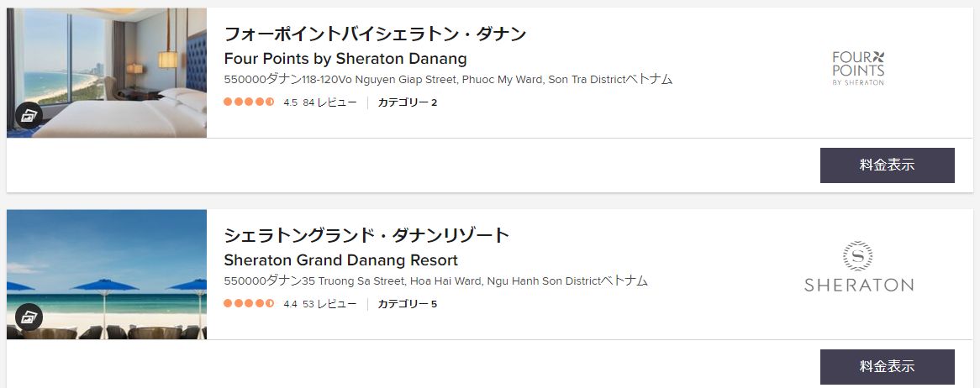Image resolution: width=980 pixels, height=388 pixels.
Task: Select Four Points by Sheraton Danang English name
Action: 345,59
